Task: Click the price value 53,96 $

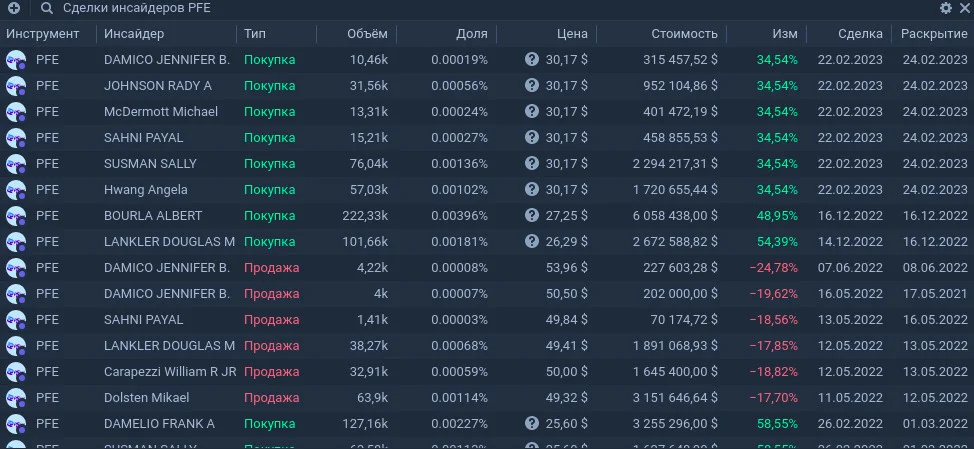Action: (567, 268)
